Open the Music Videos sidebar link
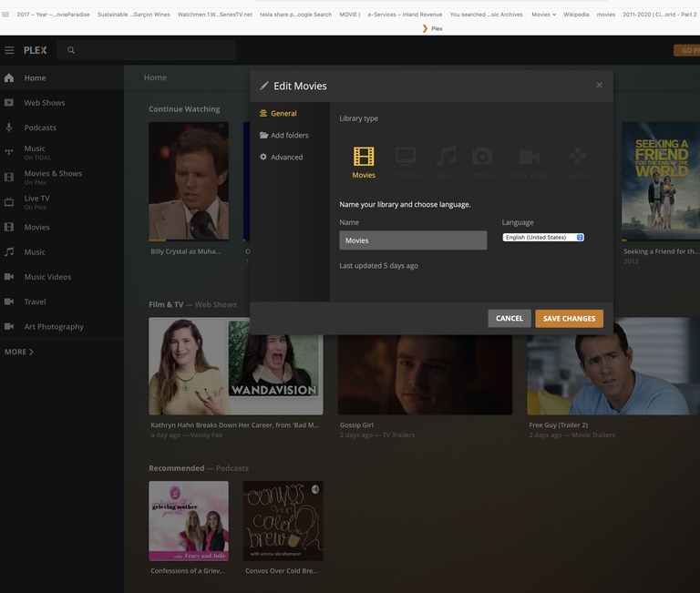700x593 pixels. [47, 277]
